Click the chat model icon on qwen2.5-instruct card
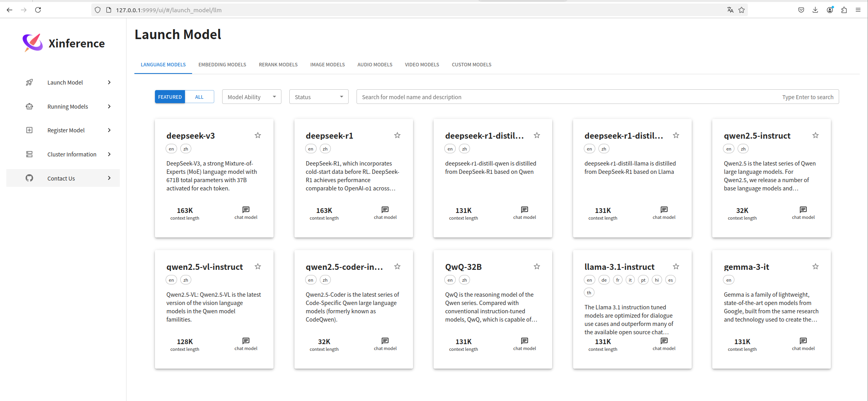 [x=803, y=209]
